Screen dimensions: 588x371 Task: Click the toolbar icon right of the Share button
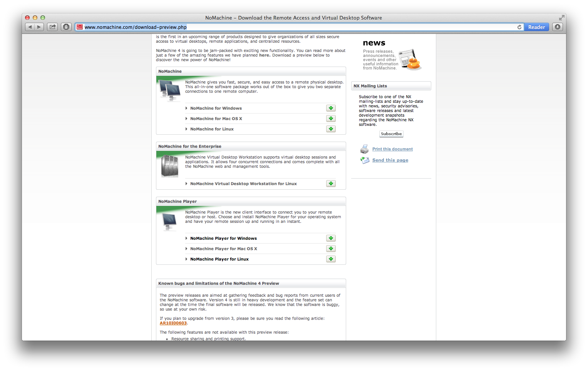pos(66,27)
